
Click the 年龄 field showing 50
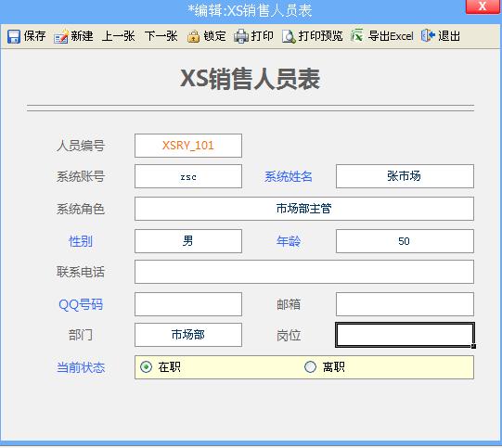tap(405, 241)
